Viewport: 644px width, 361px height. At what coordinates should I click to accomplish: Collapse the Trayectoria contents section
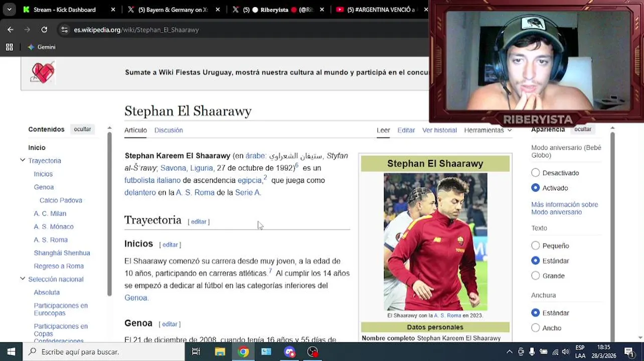pyautogui.click(x=23, y=160)
